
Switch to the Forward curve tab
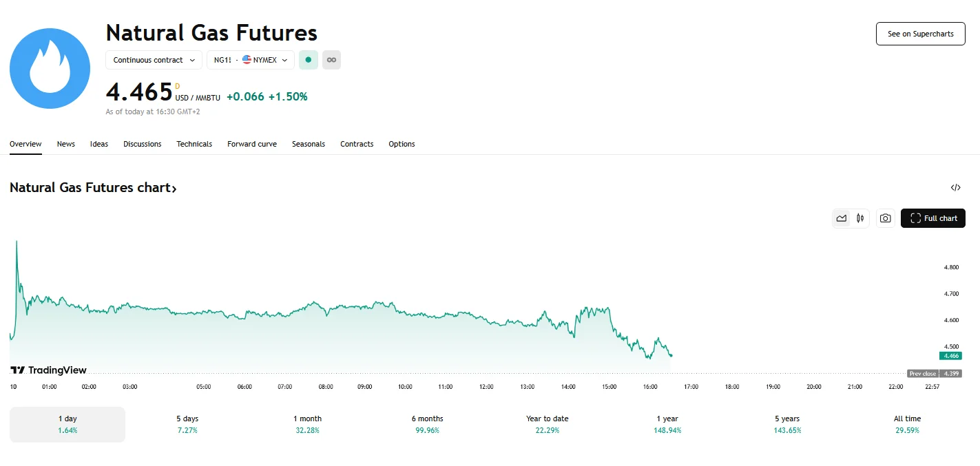pyautogui.click(x=251, y=144)
